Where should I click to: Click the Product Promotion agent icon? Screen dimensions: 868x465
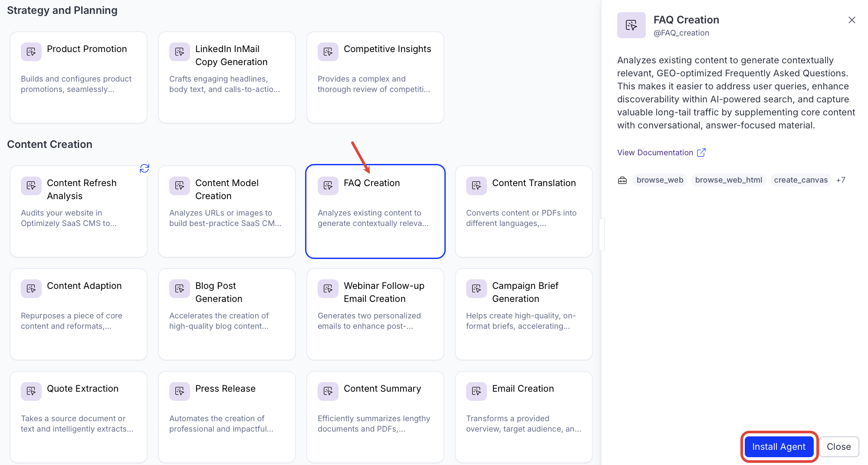pos(31,52)
